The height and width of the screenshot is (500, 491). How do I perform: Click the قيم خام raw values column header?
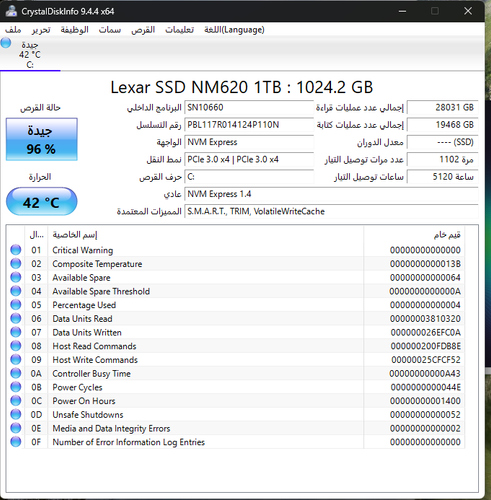pos(414,235)
